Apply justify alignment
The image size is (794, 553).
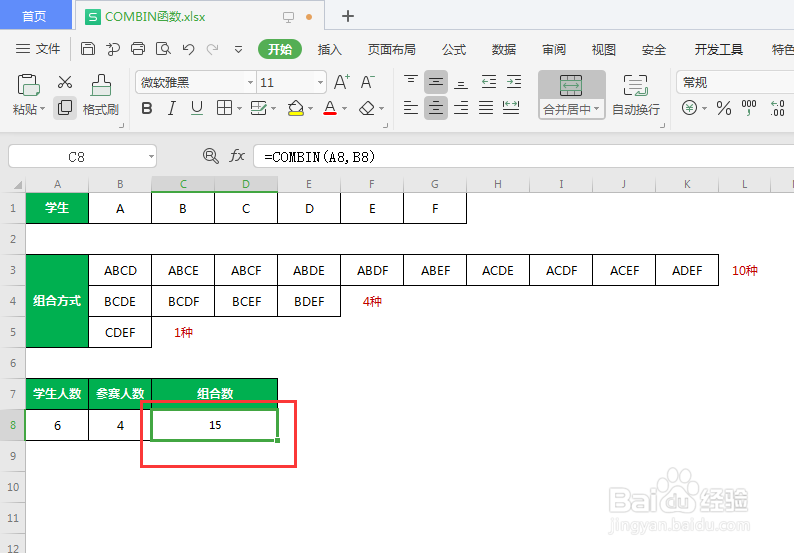click(x=486, y=107)
